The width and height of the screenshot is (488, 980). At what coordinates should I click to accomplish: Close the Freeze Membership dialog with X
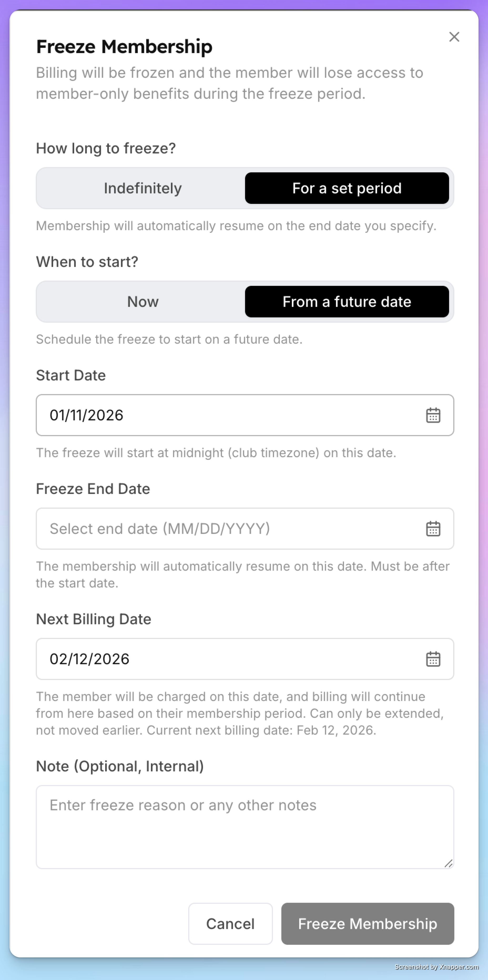click(x=454, y=37)
